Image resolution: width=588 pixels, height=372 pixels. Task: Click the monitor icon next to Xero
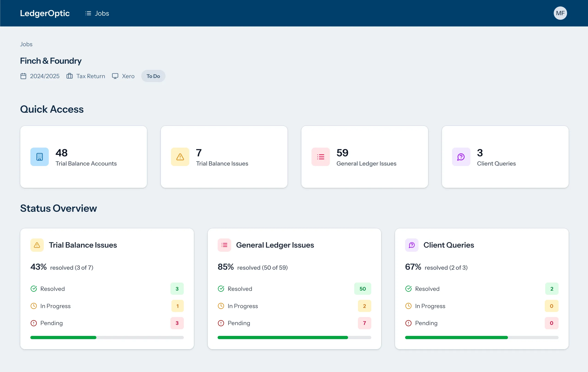[x=115, y=76]
